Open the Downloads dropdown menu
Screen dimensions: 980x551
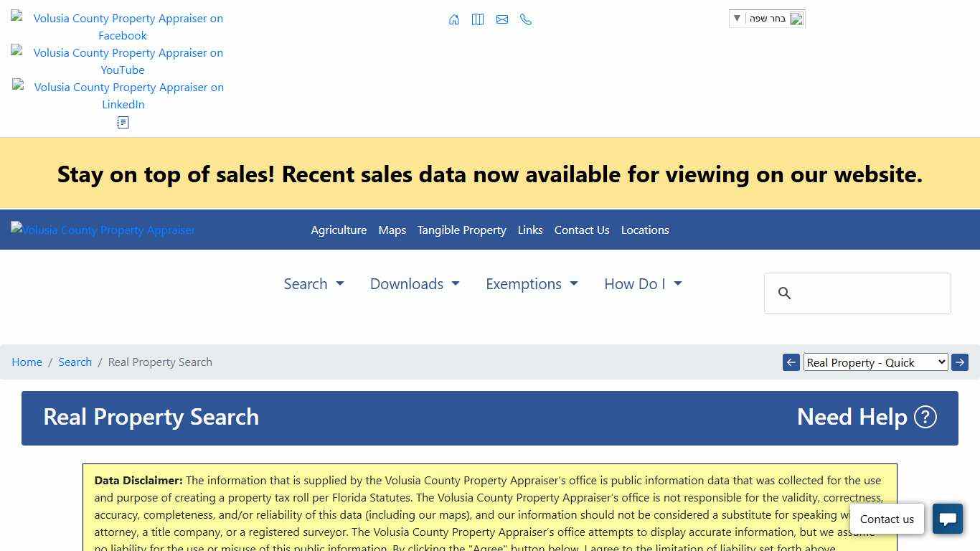(415, 284)
